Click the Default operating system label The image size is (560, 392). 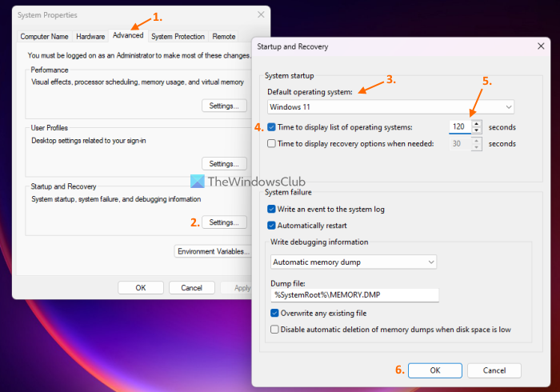(x=310, y=92)
